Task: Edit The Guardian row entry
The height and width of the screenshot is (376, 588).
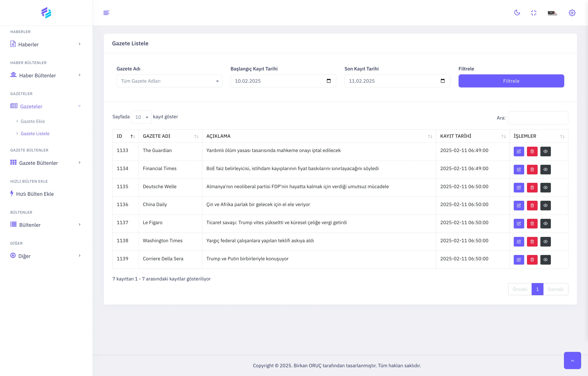Action: pyautogui.click(x=519, y=151)
